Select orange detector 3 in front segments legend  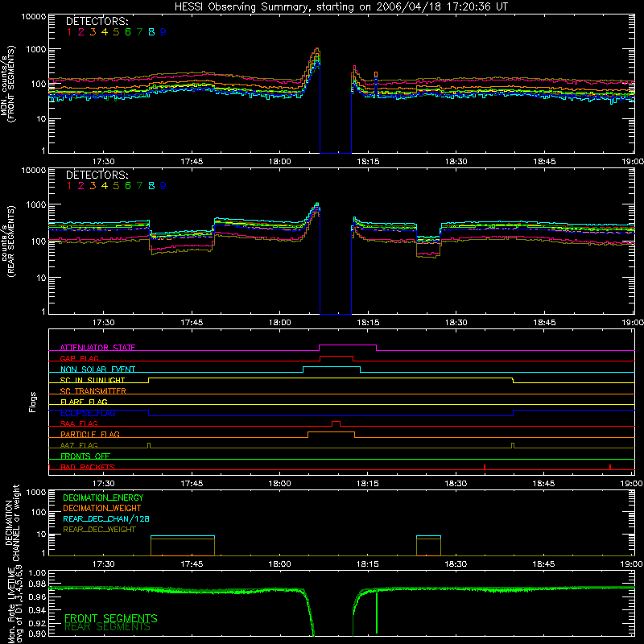coord(93,32)
